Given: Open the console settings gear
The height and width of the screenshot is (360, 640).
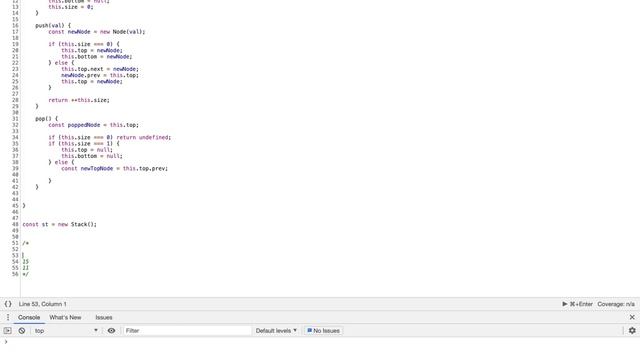Looking at the screenshot, I should 632,331.
